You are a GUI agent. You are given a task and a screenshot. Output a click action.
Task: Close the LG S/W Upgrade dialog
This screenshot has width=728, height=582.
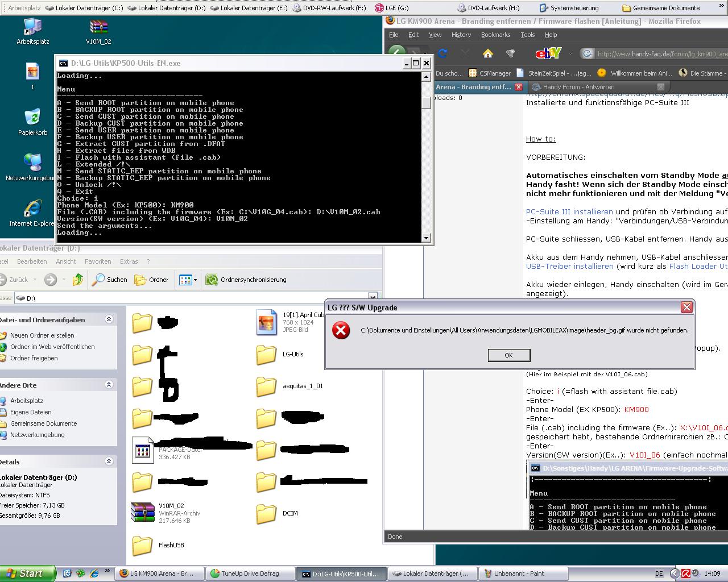686,307
